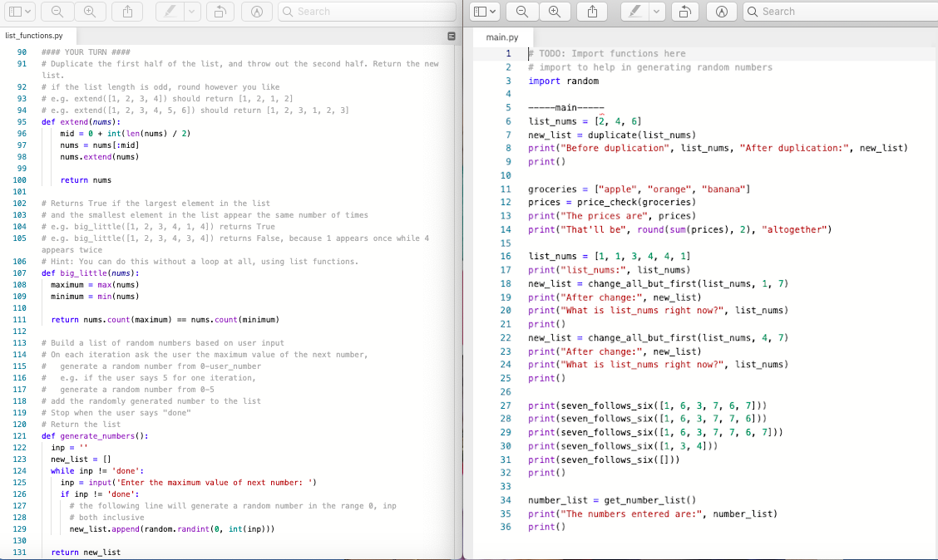The image size is (938, 560).
Task: Click the '# Hint: You can do this without a loop' comment
Action: (x=200, y=262)
